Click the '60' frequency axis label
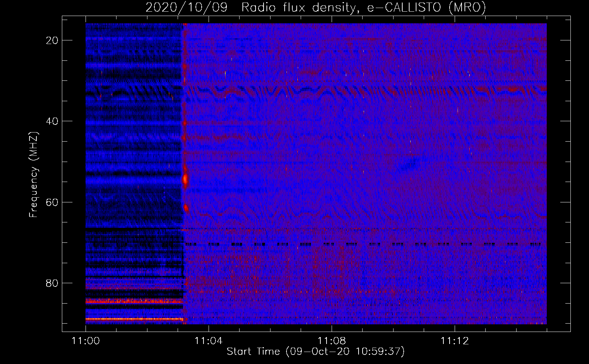 tap(52, 202)
